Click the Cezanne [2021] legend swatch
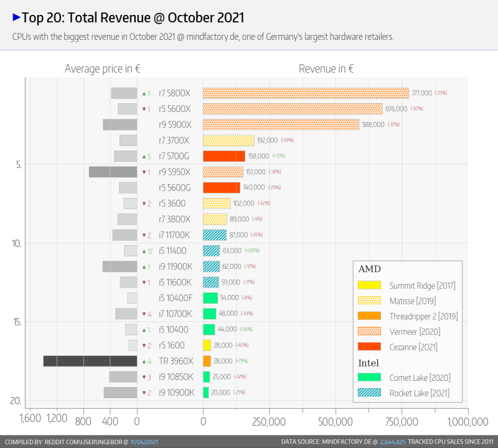Viewport: 498px width, 448px height. (x=369, y=347)
